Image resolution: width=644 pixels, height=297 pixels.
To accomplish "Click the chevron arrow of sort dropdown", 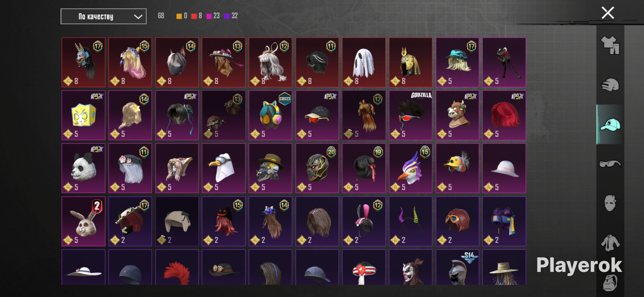I will point(138,16).
